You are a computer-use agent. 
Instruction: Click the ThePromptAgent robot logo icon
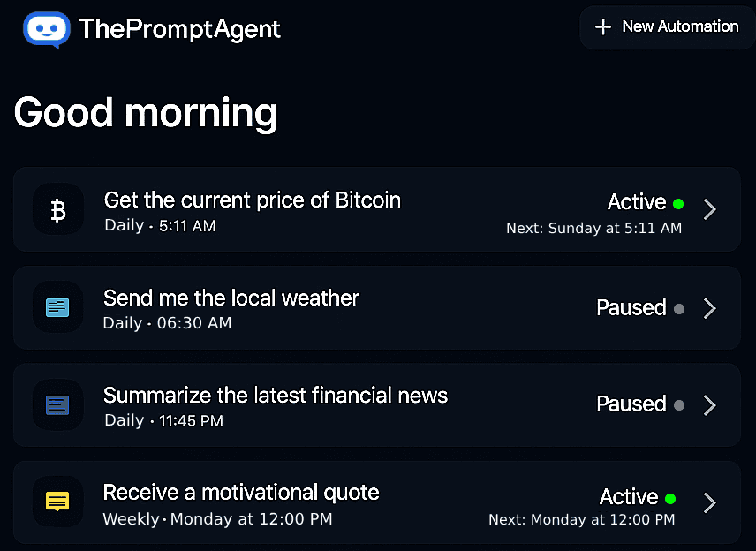tap(46, 29)
